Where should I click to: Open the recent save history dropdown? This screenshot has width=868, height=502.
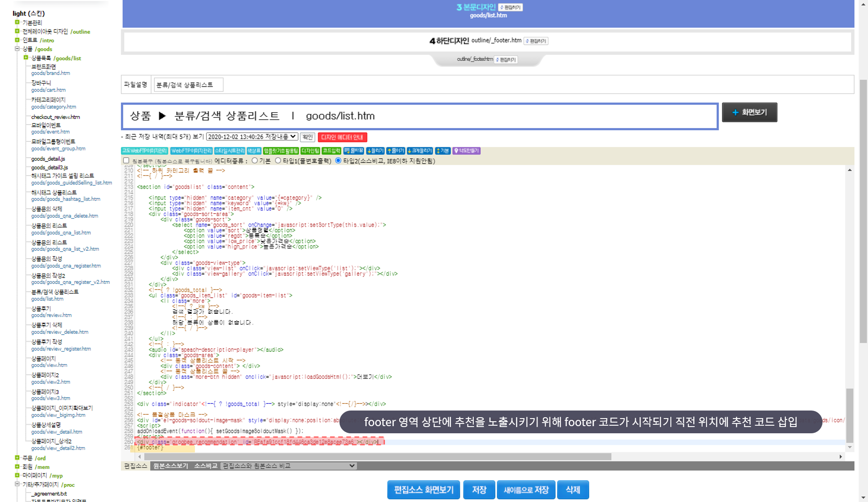coord(252,137)
